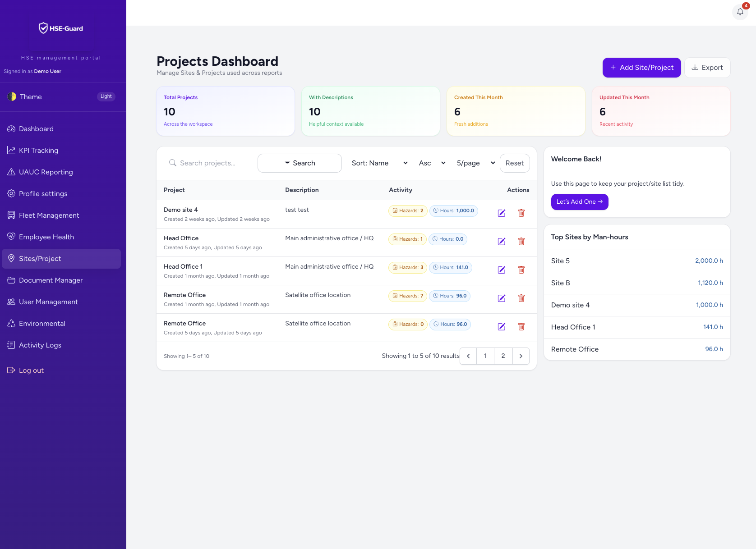Viewport: 756px width, 549px height.
Task: Go to Fleet Management in sidebar
Action: (49, 215)
